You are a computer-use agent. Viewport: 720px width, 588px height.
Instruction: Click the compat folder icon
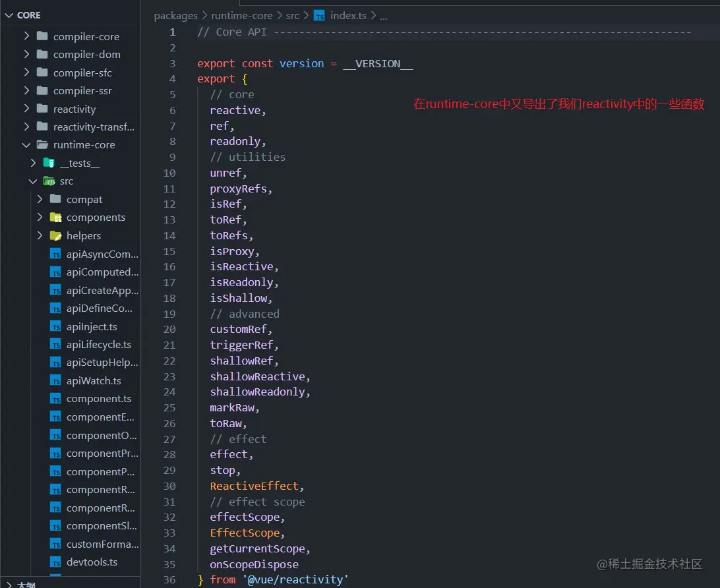pos(55,199)
